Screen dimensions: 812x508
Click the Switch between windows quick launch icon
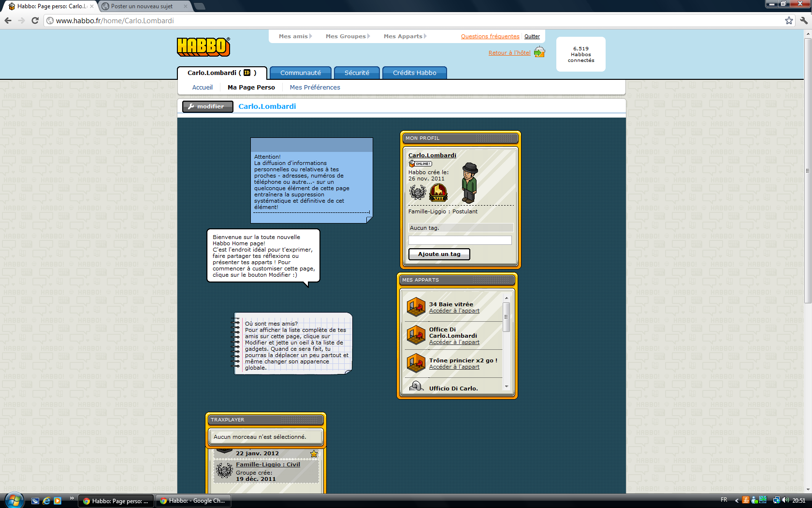[x=35, y=501]
